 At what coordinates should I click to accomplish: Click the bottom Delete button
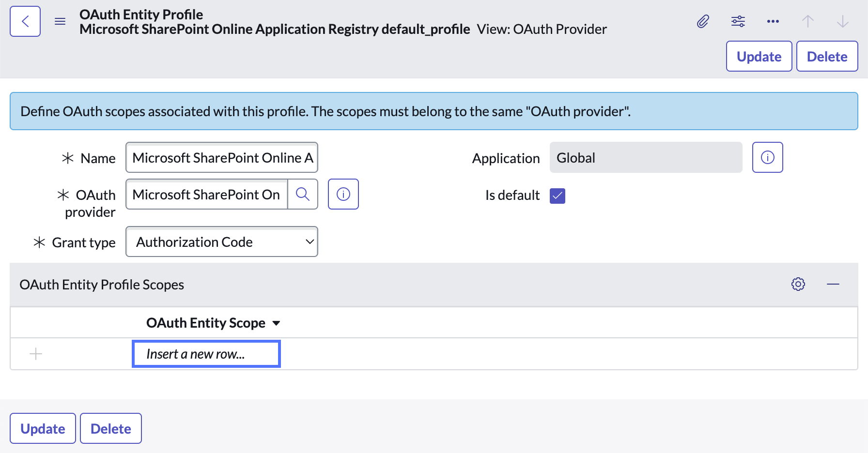coord(111,428)
